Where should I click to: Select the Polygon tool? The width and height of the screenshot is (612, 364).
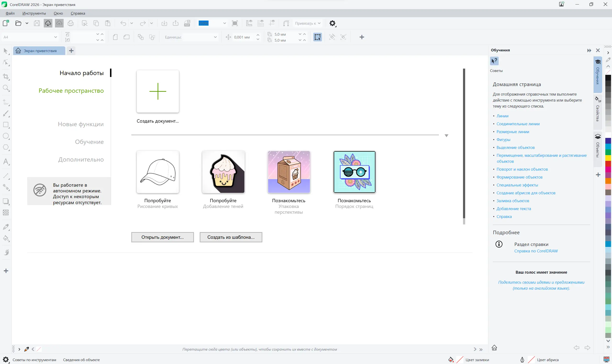(6, 147)
